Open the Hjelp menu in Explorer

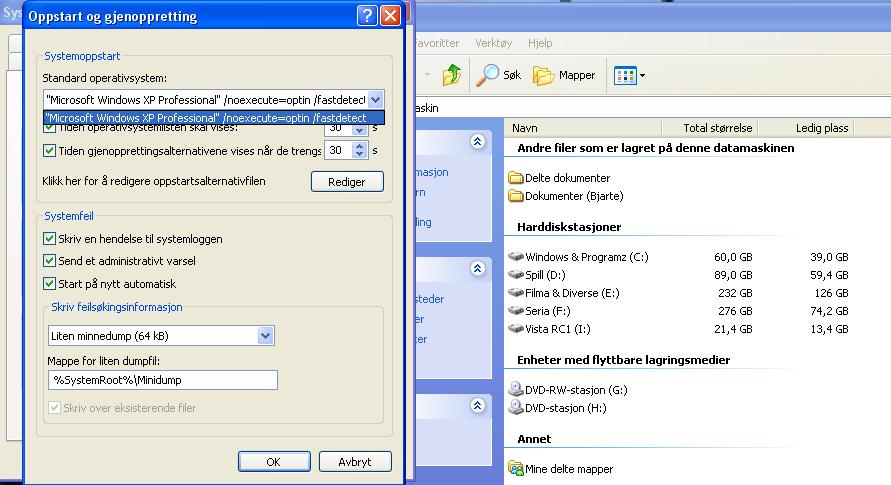[540, 43]
